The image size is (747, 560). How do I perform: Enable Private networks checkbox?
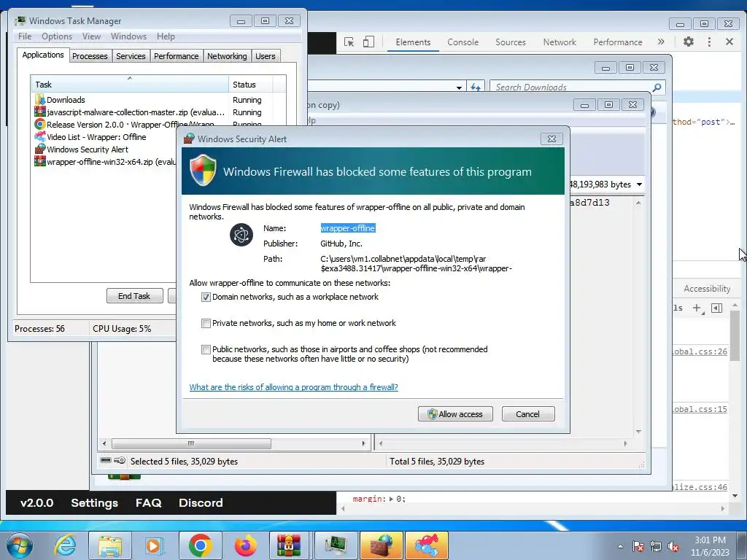(206, 323)
